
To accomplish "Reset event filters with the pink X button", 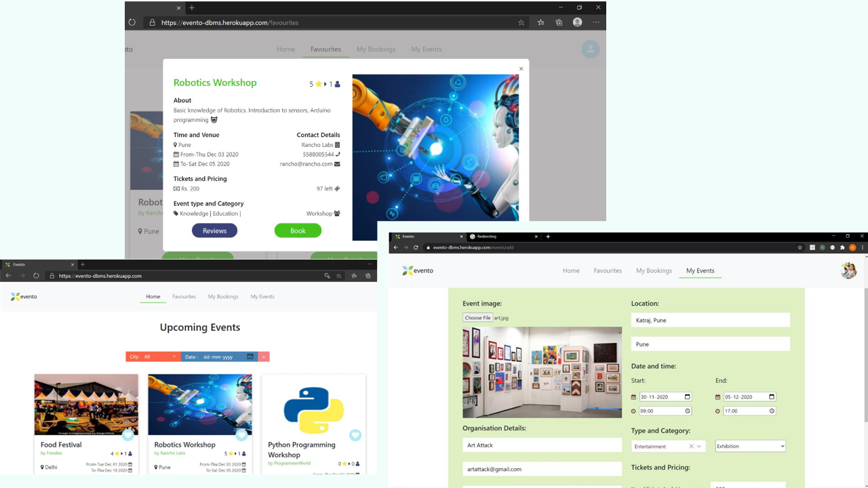I will coord(264,357).
